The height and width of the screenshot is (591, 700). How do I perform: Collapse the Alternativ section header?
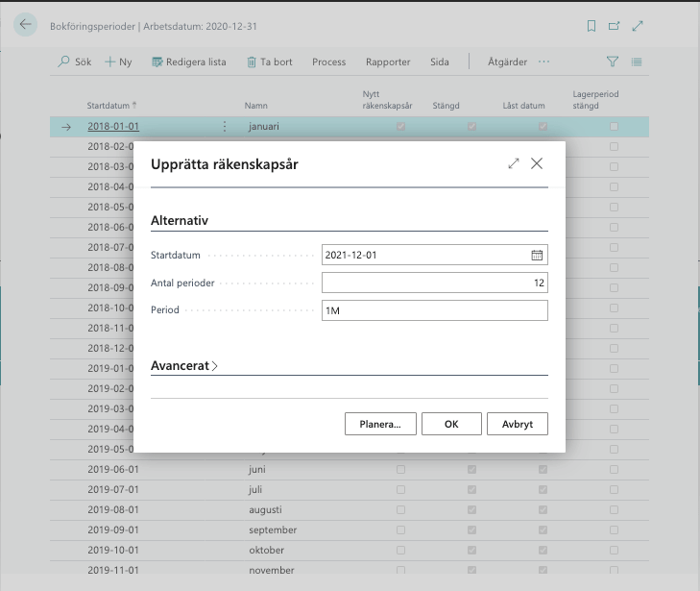(x=180, y=220)
